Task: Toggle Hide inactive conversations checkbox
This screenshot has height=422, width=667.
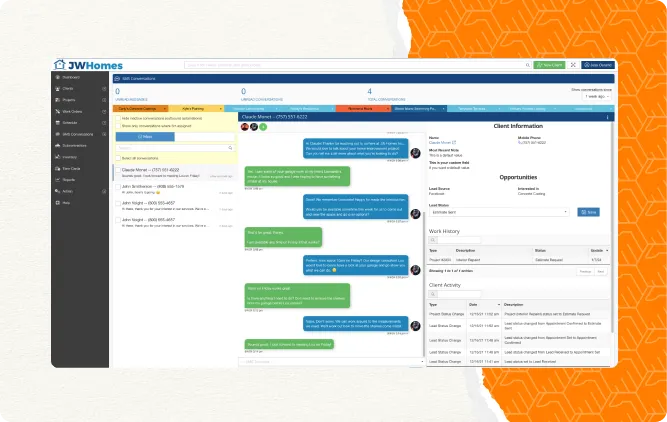Action: point(118,118)
